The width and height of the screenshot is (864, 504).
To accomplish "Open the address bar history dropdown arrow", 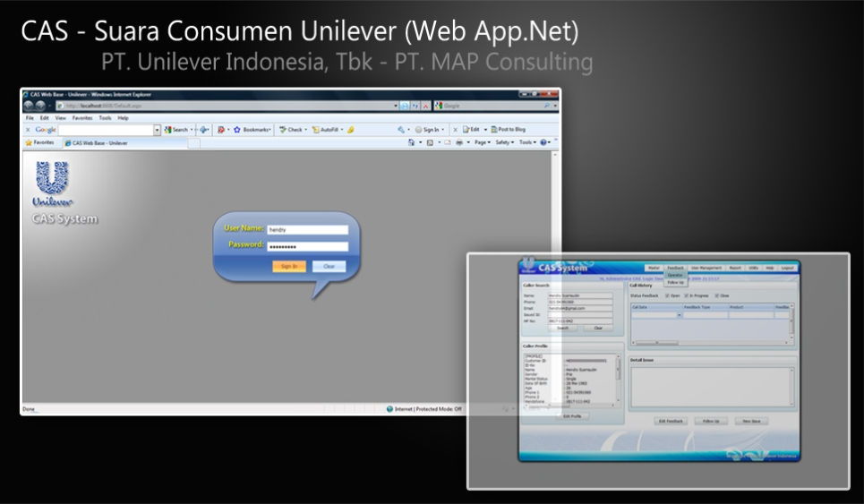I will (396, 106).
